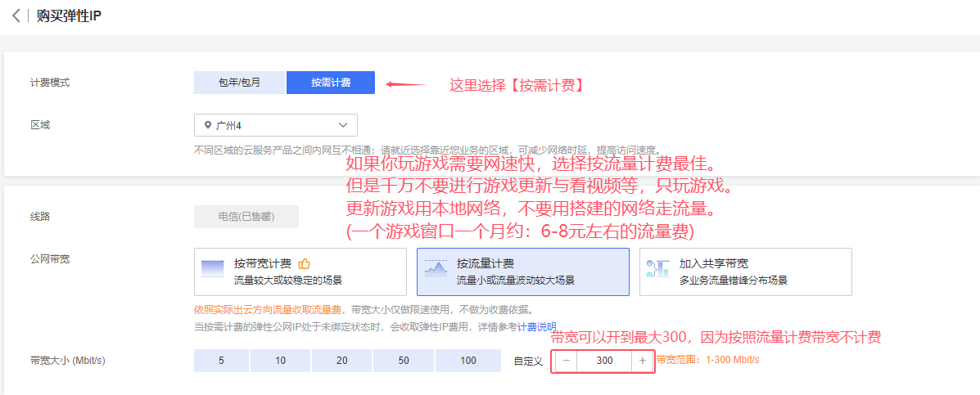This screenshot has height=395, width=980.
Task: Choose 加入共享带宽 option
Action: coord(745,272)
